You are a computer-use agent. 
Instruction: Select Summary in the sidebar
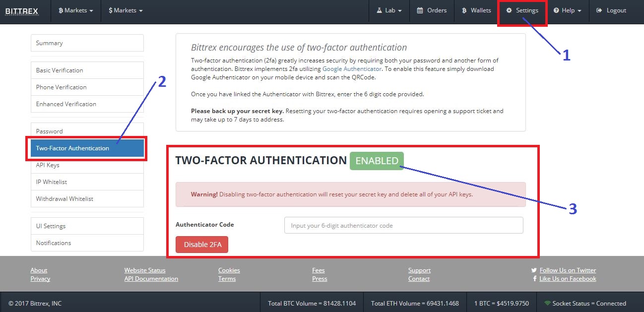click(87, 43)
